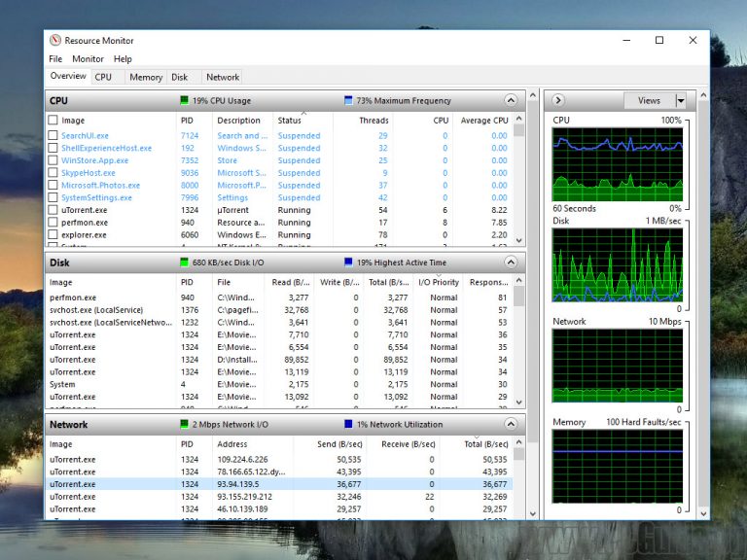Switch to the Overview tab
This screenshot has height=560, width=747.
68,76
